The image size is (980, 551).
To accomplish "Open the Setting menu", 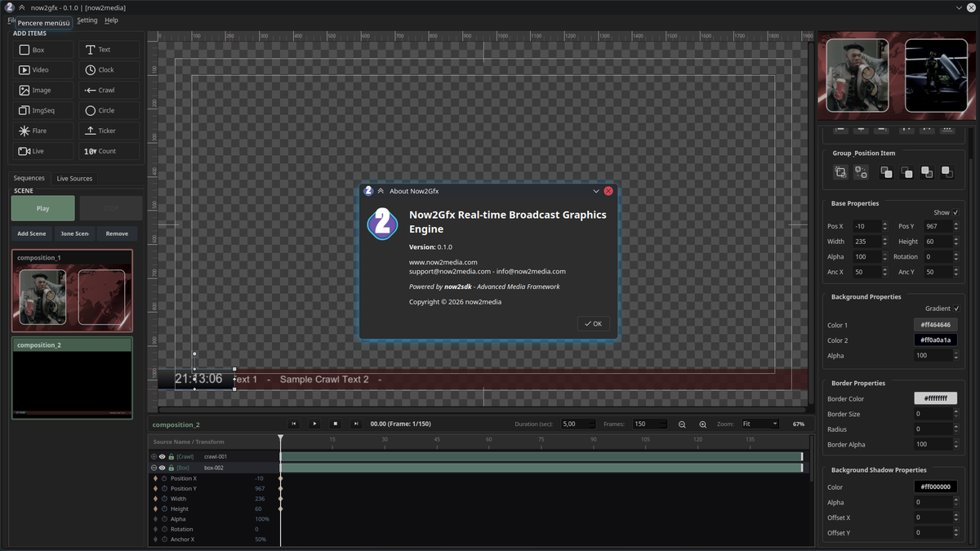I will point(87,20).
